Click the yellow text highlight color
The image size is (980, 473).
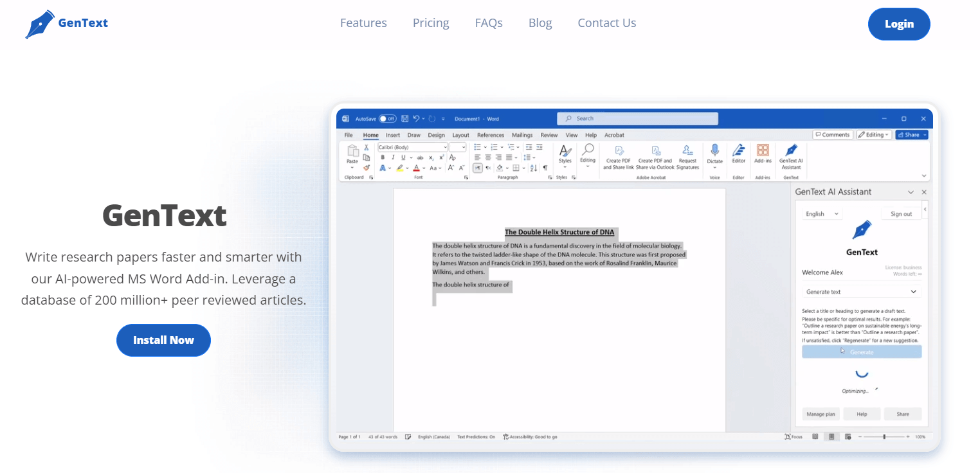[x=400, y=168]
